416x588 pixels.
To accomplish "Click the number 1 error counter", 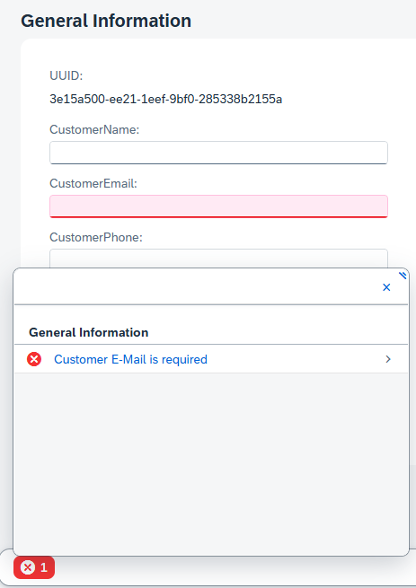I will (x=44, y=568).
